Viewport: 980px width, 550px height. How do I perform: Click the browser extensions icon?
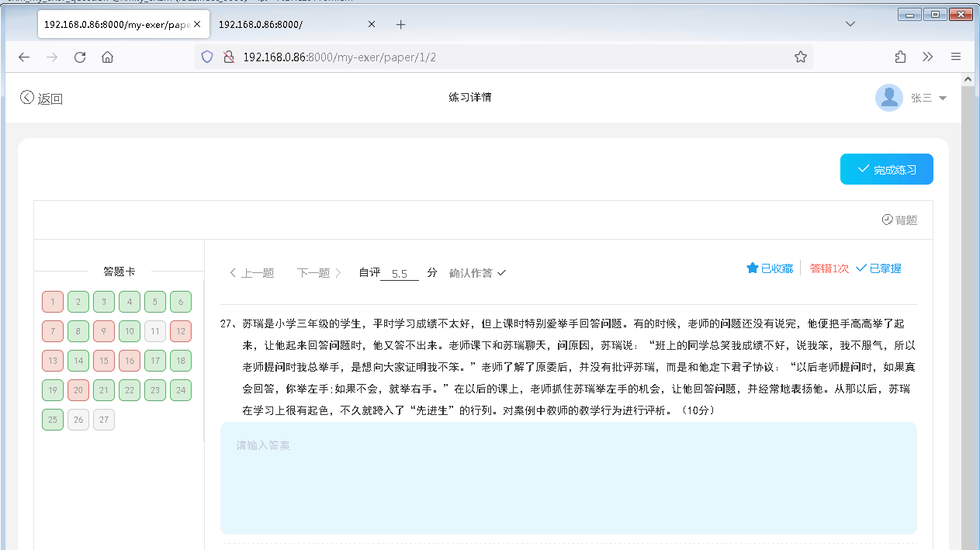(x=900, y=56)
